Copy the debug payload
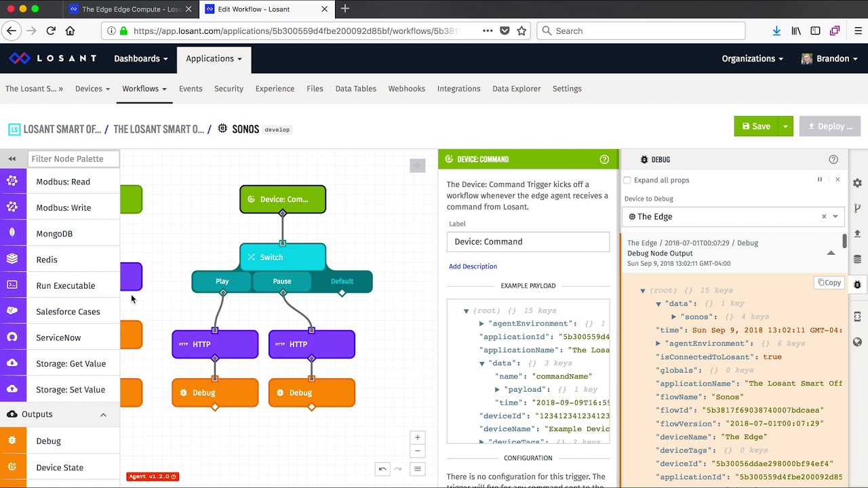 click(829, 283)
